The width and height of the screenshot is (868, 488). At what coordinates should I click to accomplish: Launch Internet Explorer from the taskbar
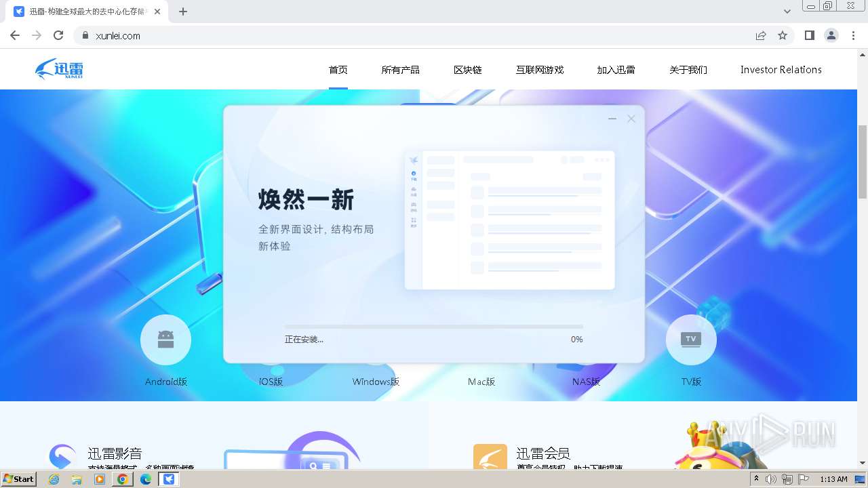click(x=54, y=479)
